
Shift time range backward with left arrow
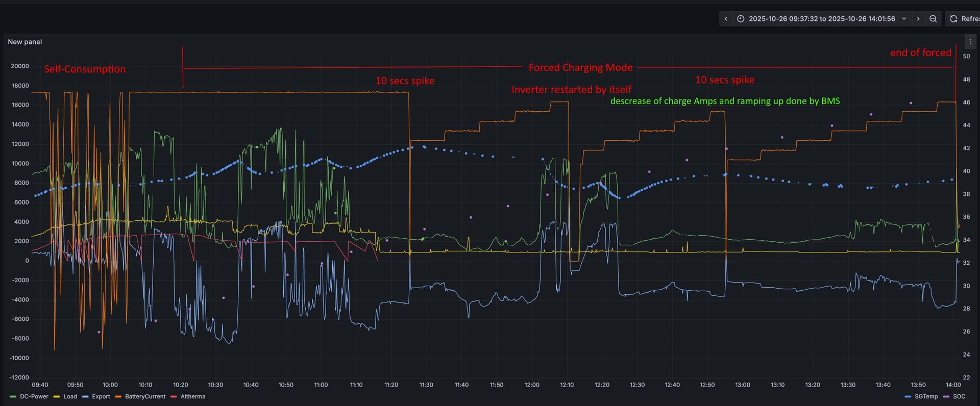pyautogui.click(x=726, y=19)
